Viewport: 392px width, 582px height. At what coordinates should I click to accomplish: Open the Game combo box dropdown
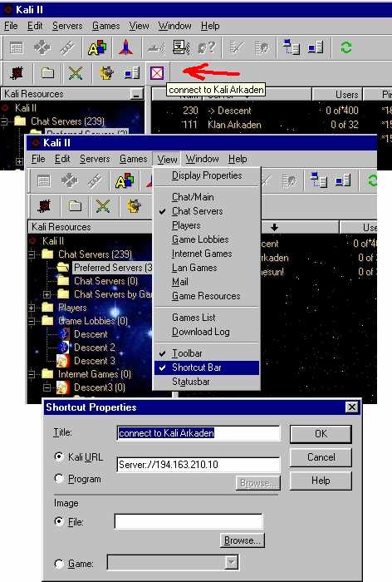point(232,563)
